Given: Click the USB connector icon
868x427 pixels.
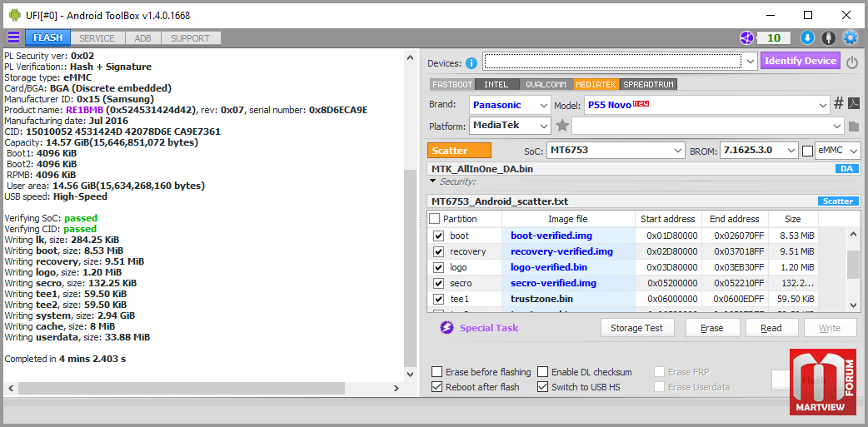Looking at the screenshot, I should (x=828, y=37).
